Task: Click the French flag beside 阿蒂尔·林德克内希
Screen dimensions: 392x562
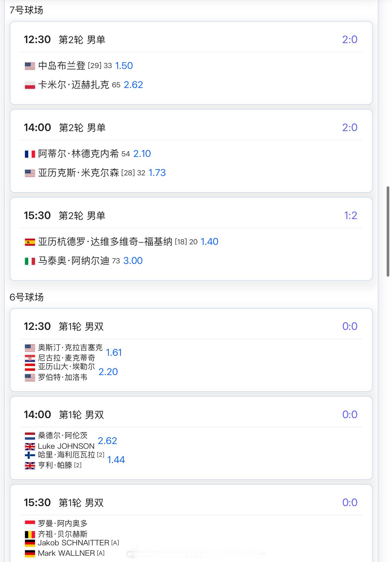Action: (x=30, y=154)
